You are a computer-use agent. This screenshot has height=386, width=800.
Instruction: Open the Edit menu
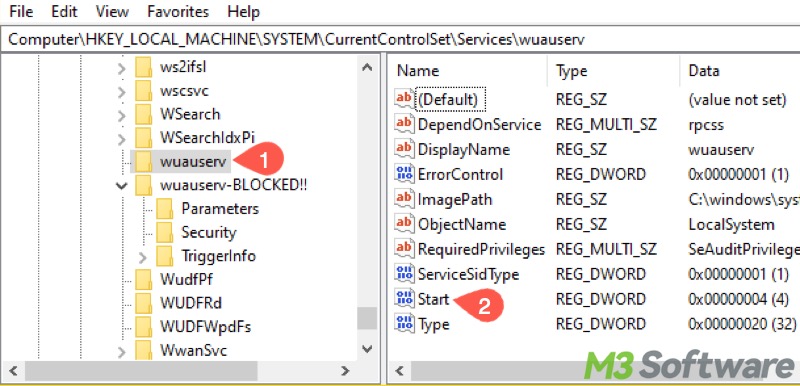pos(64,11)
